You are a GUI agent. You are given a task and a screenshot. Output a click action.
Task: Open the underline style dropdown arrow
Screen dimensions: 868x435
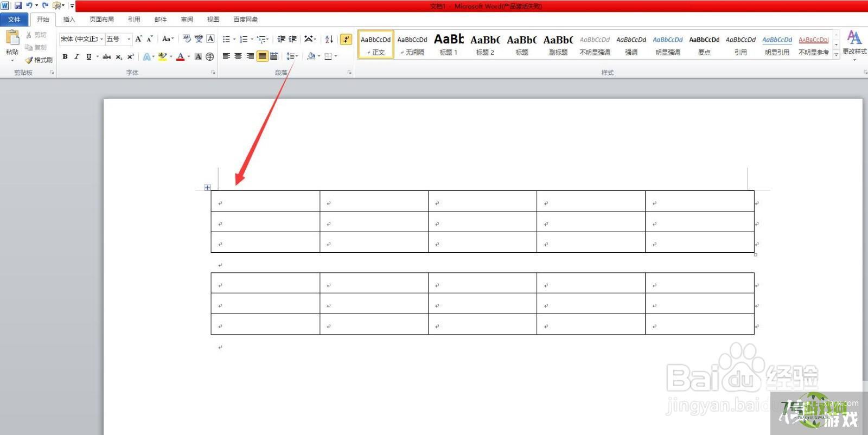(97, 56)
